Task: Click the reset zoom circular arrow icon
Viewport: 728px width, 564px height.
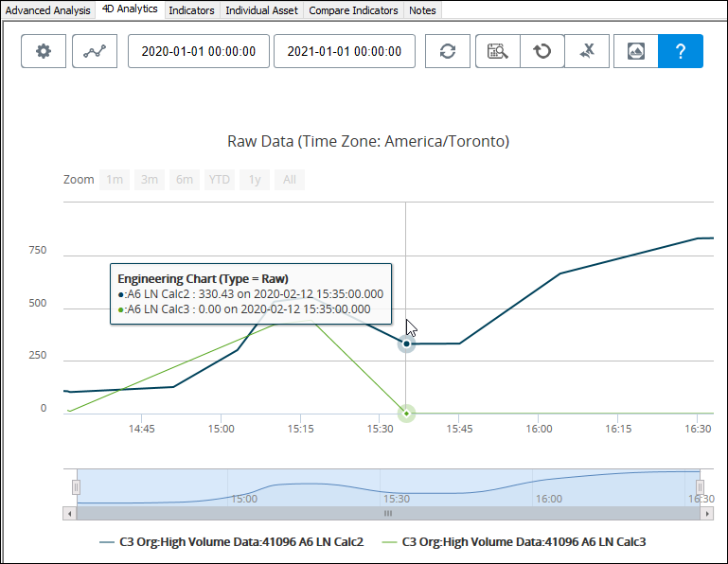Action: (x=542, y=51)
